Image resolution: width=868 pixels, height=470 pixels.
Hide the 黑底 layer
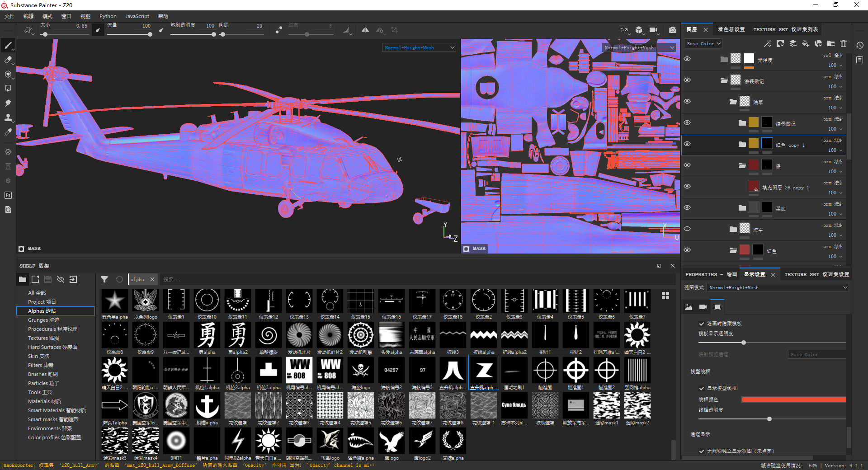click(x=687, y=207)
